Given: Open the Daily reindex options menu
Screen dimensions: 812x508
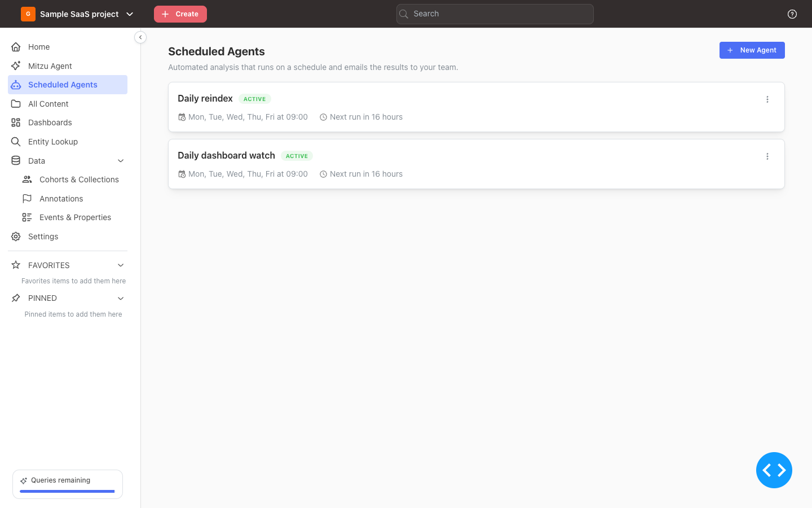Looking at the screenshot, I should pyautogui.click(x=767, y=99).
